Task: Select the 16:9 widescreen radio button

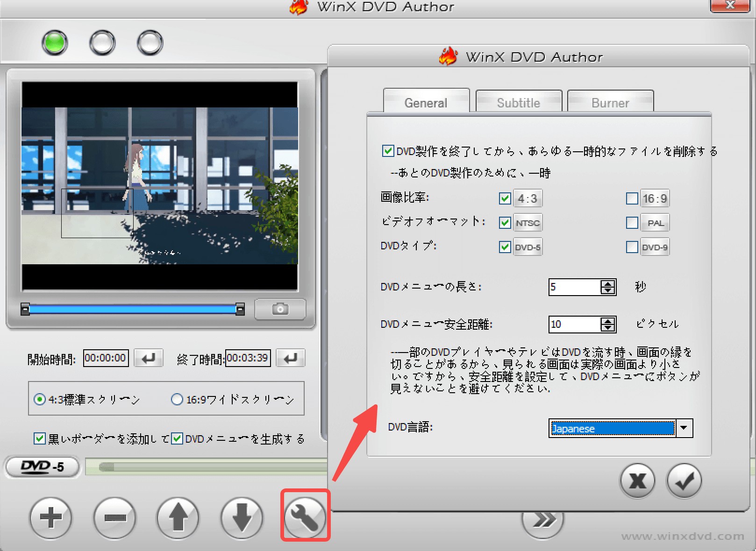Action: [177, 399]
